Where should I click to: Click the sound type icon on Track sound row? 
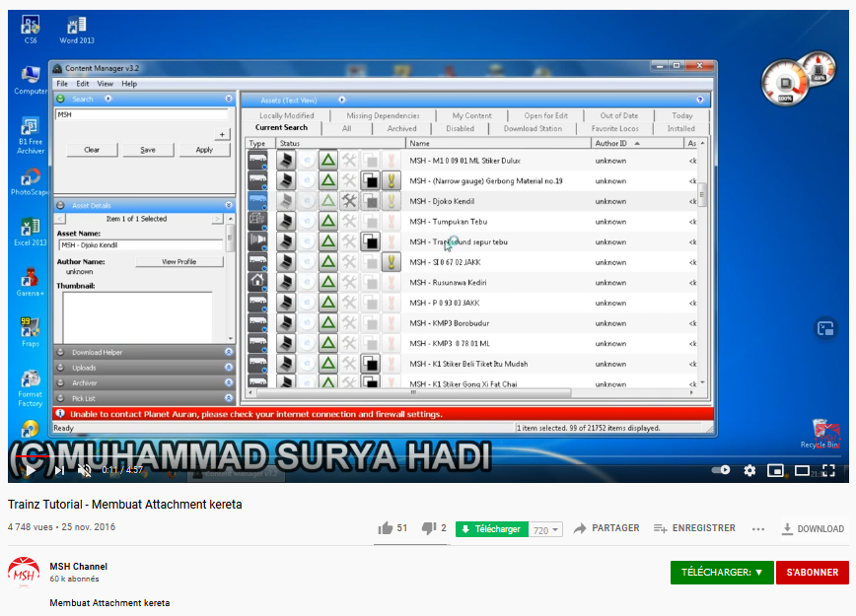[257, 241]
